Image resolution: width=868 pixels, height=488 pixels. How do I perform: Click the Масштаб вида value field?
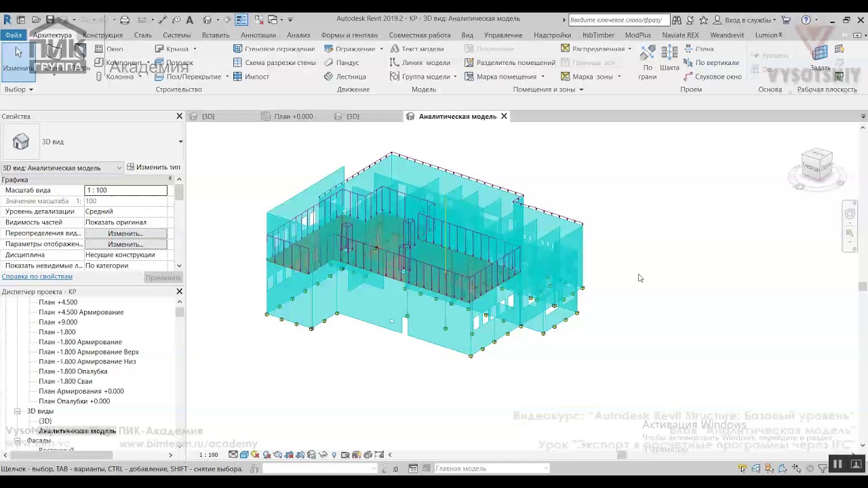click(125, 190)
